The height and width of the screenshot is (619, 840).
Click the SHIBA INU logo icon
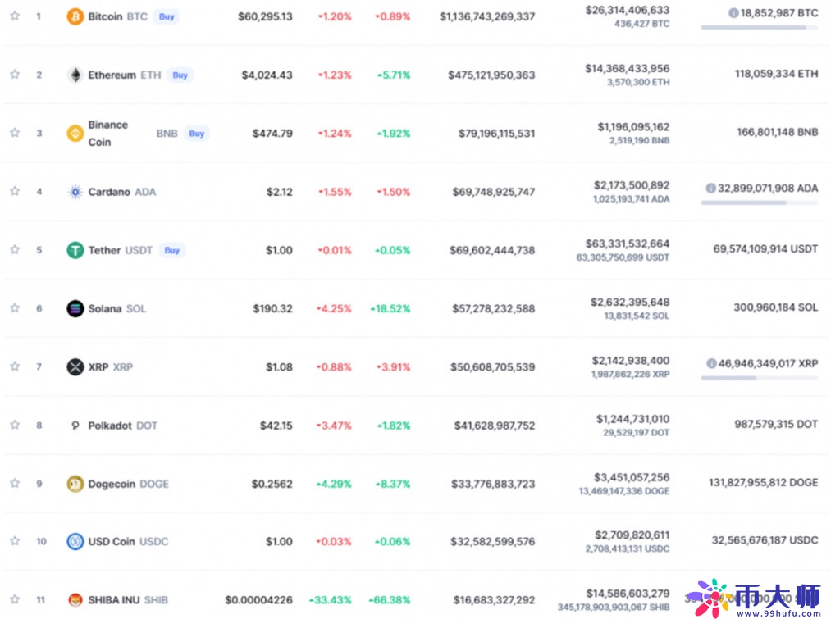(75, 599)
